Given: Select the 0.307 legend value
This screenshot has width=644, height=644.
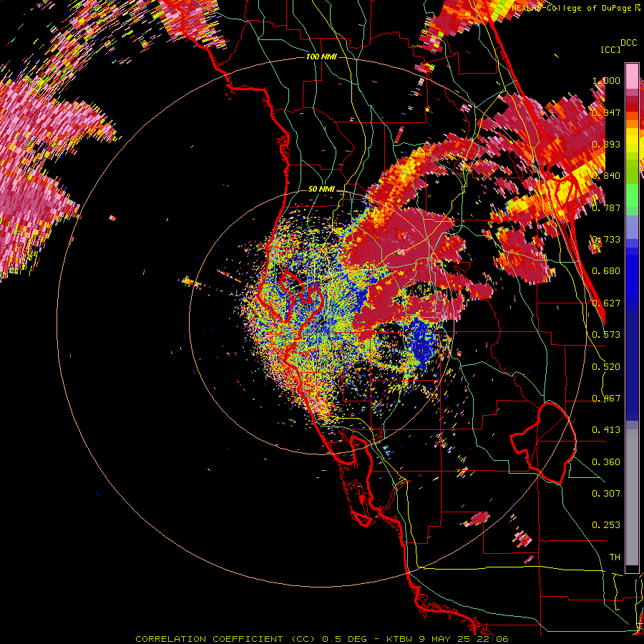Looking at the screenshot, I should click(606, 493).
